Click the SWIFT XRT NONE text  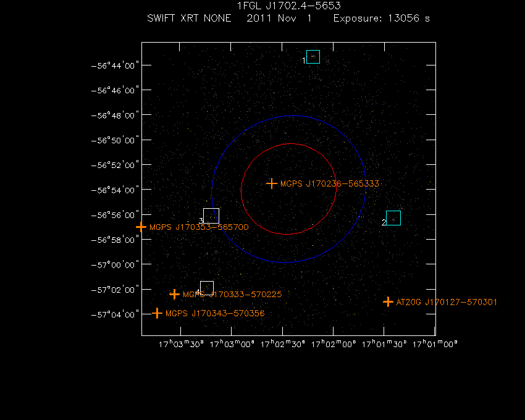point(189,18)
